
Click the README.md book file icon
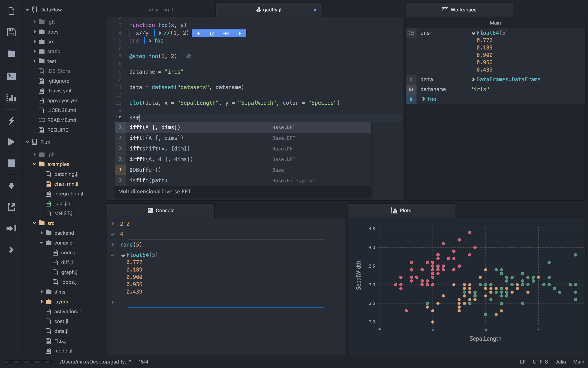click(42, 120)
